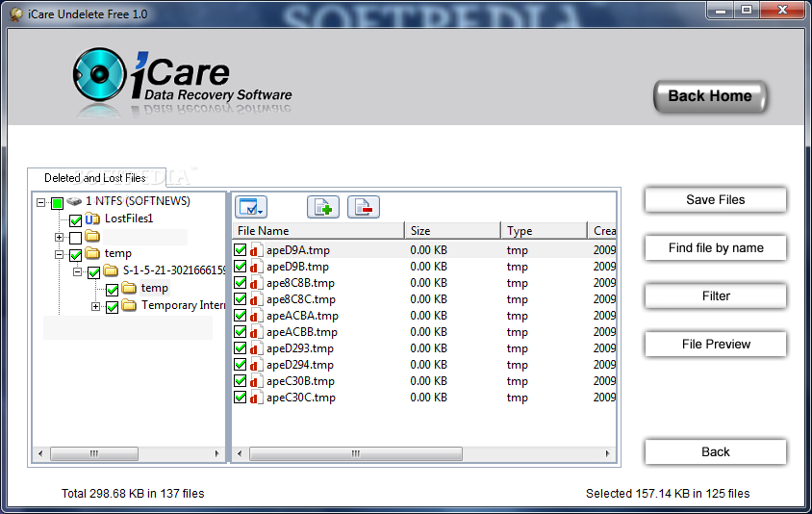Uncheck the apeD293.tmp checkbox
Screen dimensions: 812x514
240,348
